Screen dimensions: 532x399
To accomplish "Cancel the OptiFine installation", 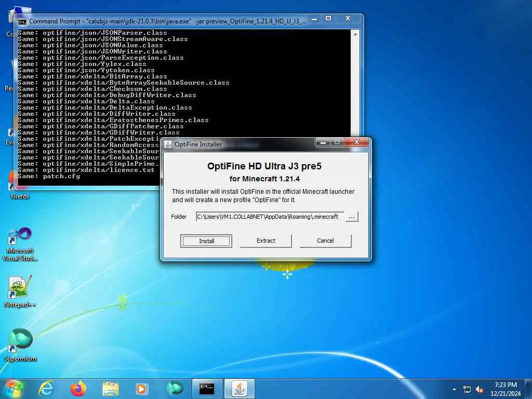I will click(325, 241).
